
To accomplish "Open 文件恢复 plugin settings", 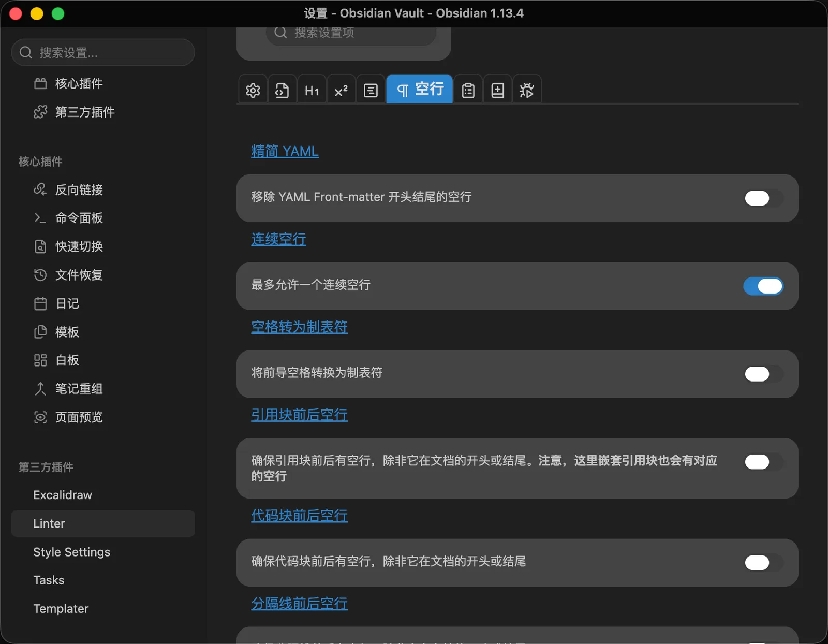I will coord(103,275).
